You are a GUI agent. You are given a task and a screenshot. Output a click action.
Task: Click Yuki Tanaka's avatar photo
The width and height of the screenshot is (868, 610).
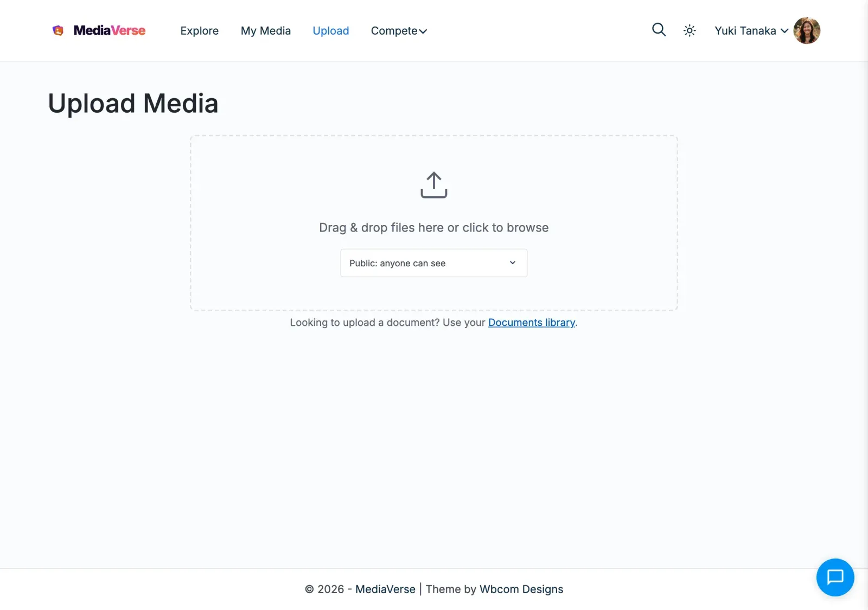click(x=807, y=30)
